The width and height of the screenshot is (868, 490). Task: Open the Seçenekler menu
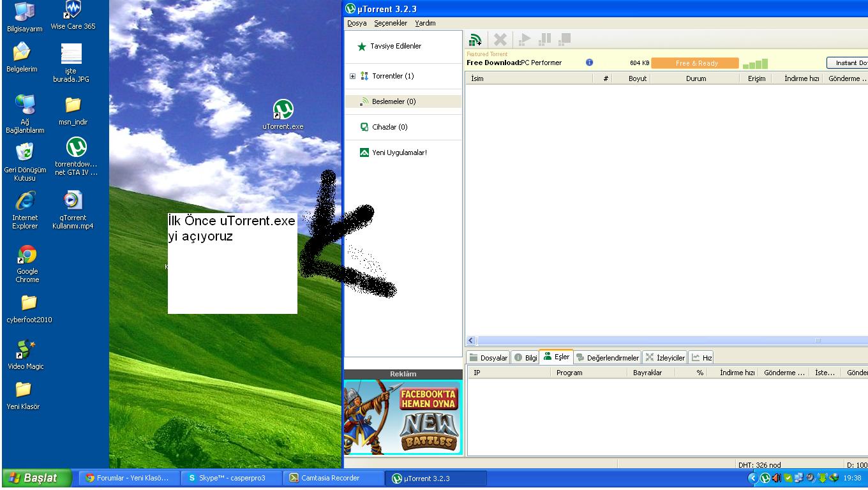click(x=391, y=23)
